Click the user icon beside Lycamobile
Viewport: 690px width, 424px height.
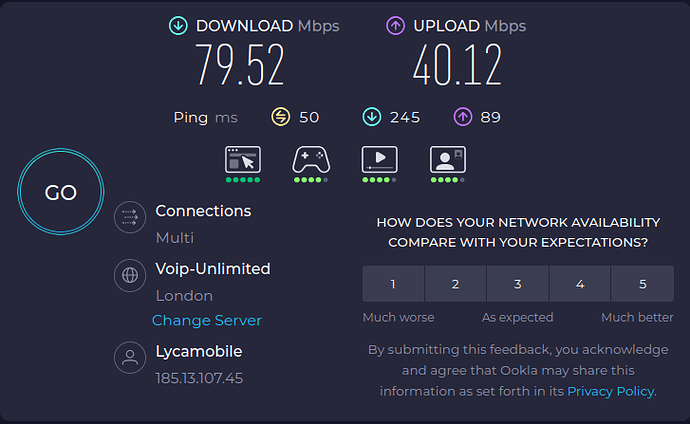(x=130, y=358)
